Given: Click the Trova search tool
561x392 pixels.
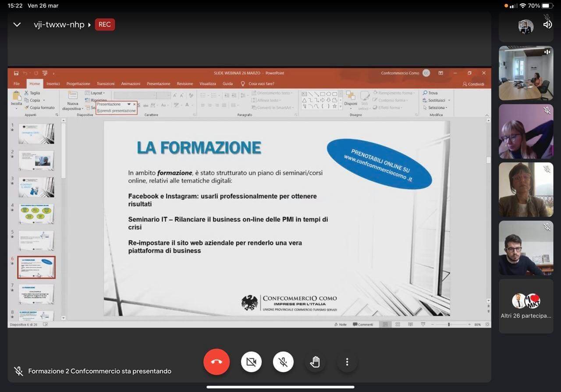Looking at the screenshot, I should coord(430,93).
